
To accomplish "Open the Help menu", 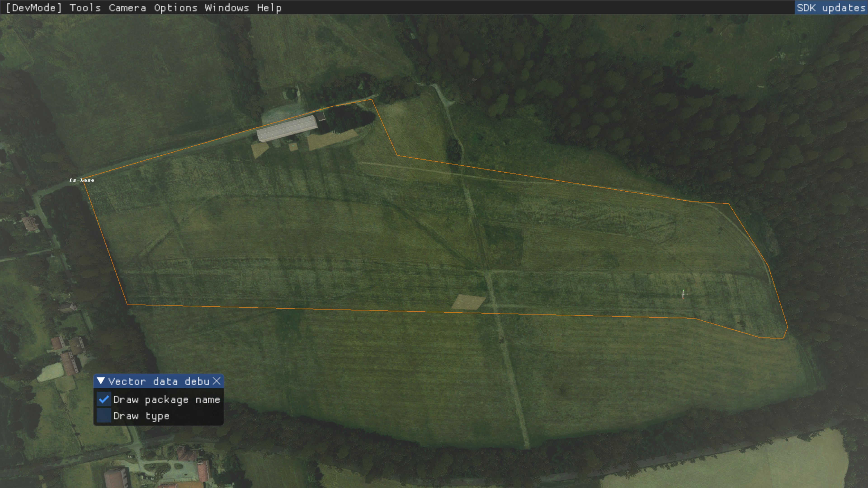I will [269, 8].
